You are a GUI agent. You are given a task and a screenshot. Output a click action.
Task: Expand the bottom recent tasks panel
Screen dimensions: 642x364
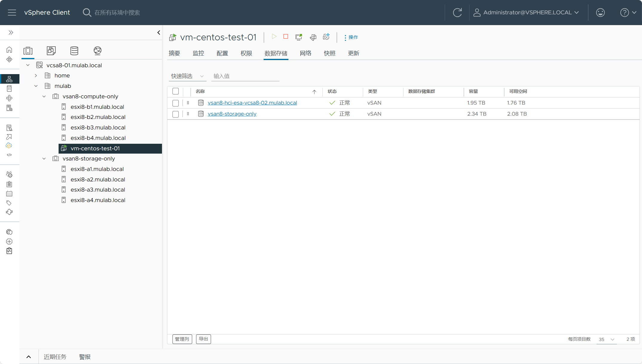click(x=29, y=357)
